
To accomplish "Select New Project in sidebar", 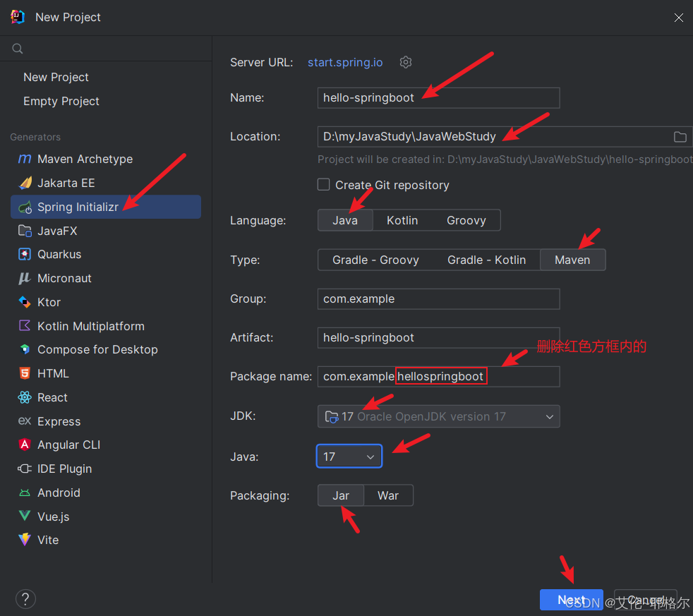I will point(56,78).
